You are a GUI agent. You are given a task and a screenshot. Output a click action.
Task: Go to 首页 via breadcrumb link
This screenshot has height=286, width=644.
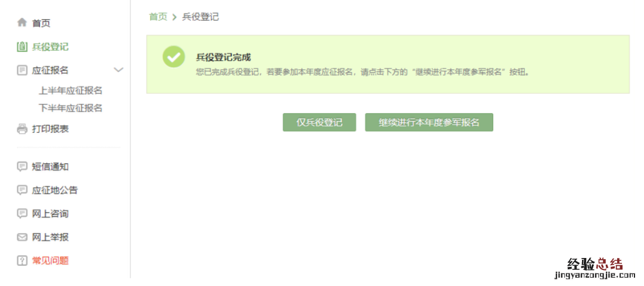point(158,17)
